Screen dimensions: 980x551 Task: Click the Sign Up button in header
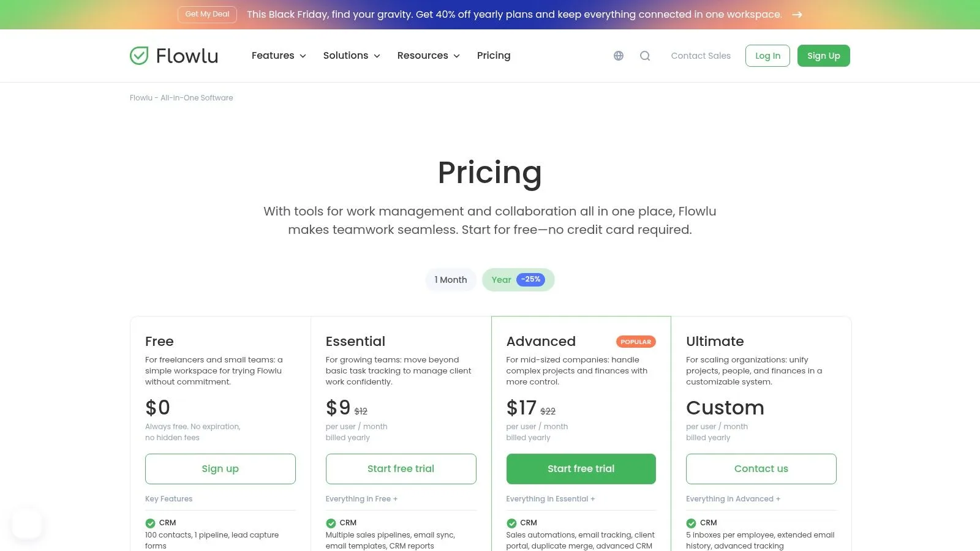tap(824, 56)
